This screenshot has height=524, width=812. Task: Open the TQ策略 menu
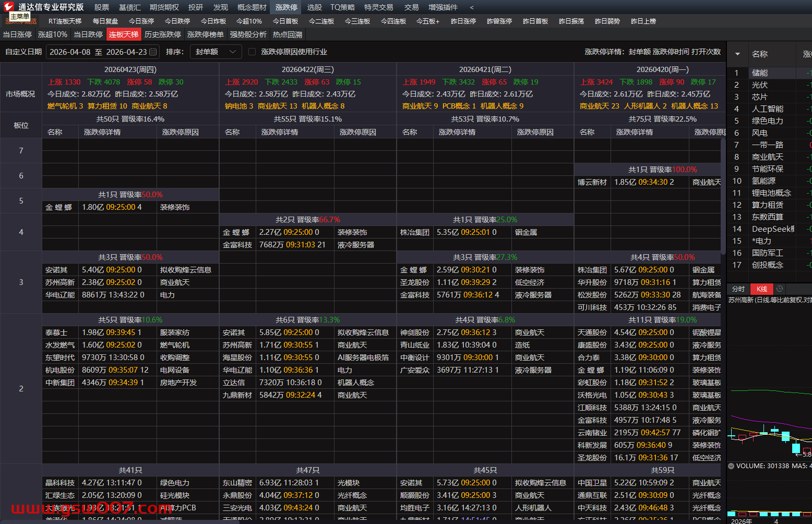point(342,7)
